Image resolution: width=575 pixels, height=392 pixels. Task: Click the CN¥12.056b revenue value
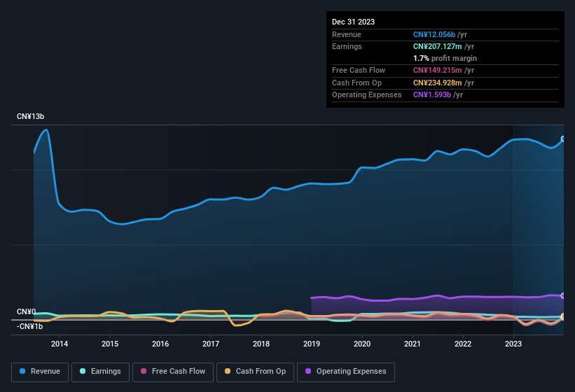tap(434, 34)
